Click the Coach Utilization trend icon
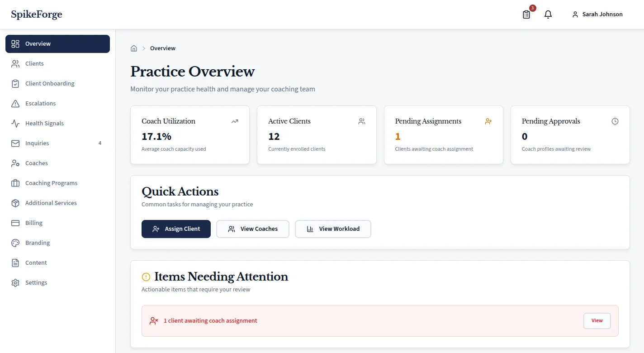Image resolution: width=644 pixels, height=353 pixels. click(x=235, y=121)
